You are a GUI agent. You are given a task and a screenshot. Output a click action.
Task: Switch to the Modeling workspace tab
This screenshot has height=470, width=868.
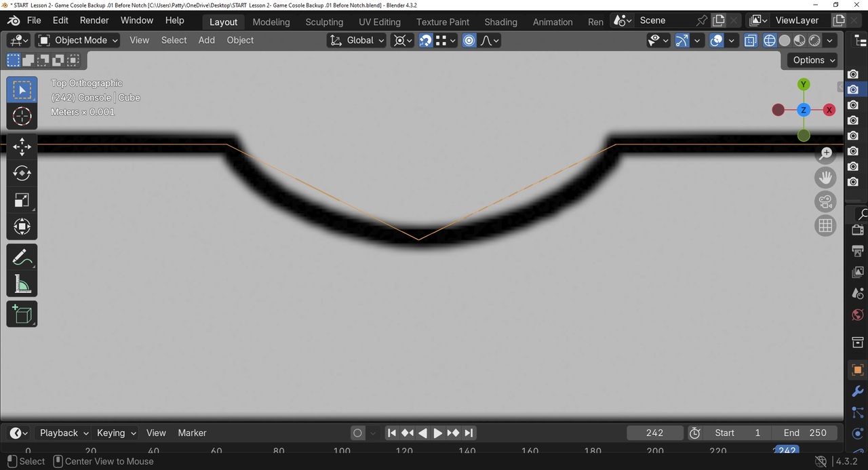point(271,22)
